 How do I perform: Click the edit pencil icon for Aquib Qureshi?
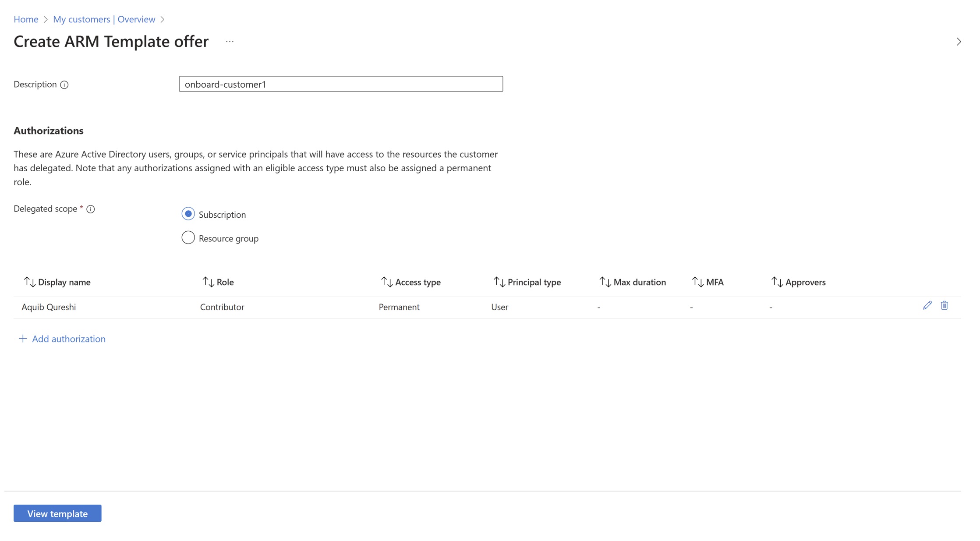point(927,305)
